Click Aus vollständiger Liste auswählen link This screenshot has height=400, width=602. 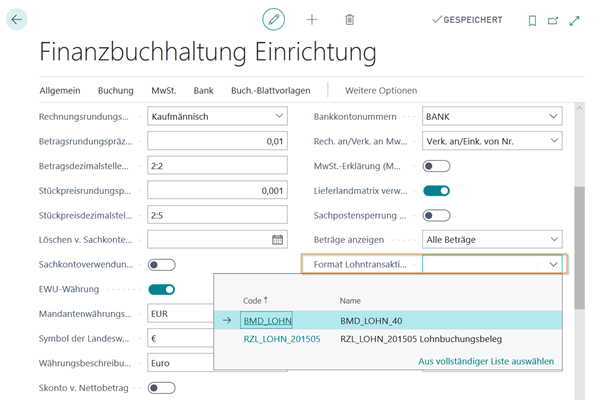[x=485, y=361]
